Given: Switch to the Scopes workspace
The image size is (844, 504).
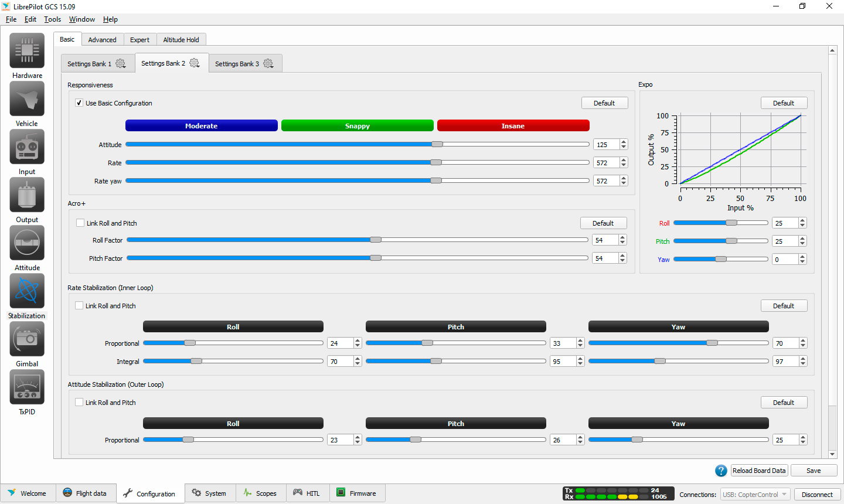Looking at the screenshot, I should tap(260, 493).
